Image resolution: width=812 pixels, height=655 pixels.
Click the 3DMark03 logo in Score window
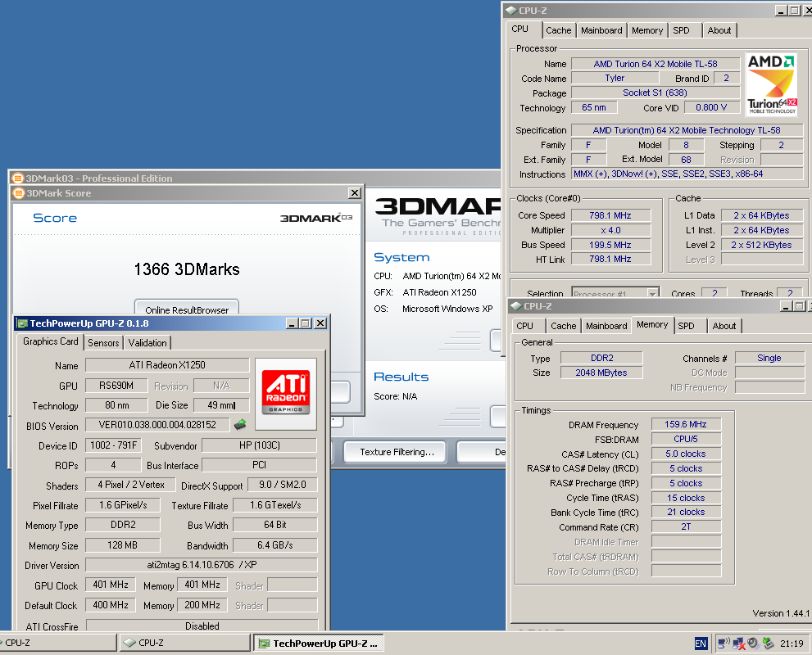pos(316,218)
